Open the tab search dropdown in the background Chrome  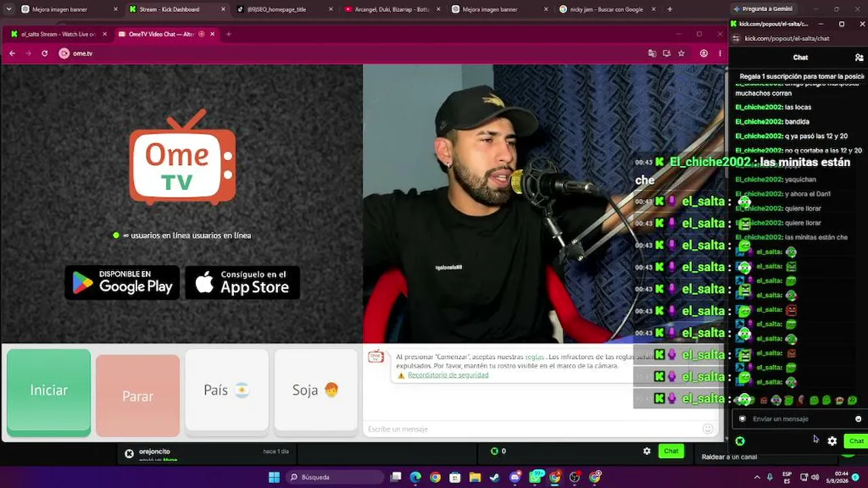click(x=7, y=9)
